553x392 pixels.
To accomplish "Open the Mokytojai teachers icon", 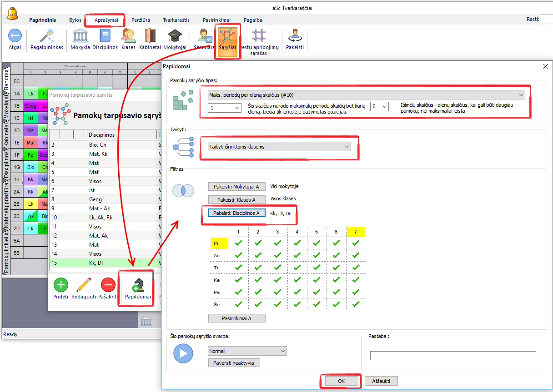I will click(x=175, y=36).
